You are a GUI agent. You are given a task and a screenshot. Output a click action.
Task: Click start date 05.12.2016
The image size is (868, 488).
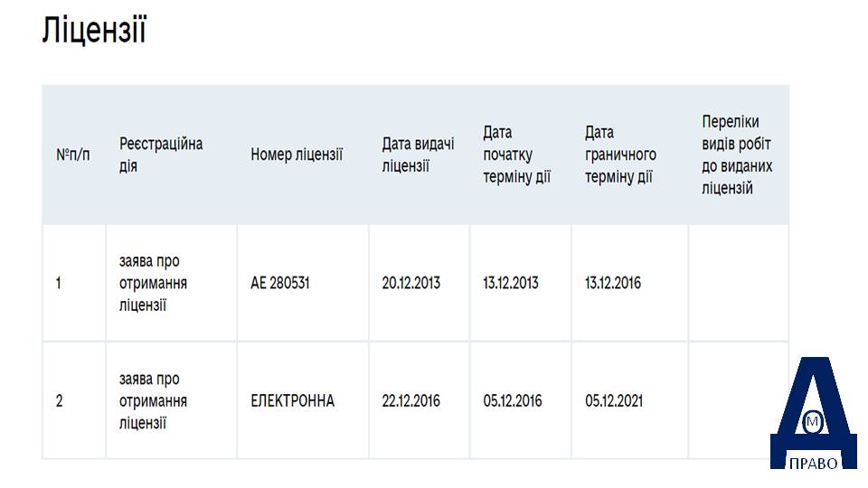pos(513,400)
